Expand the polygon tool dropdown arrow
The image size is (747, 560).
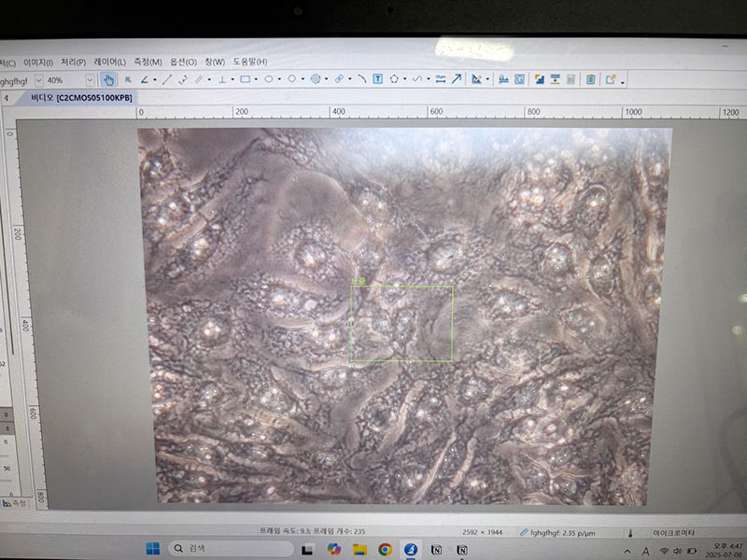(404, 80)
